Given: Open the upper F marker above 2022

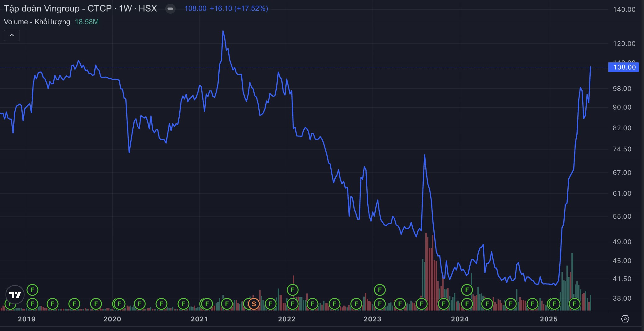Looking at the screenshot, I should click(x=293, y=290).
